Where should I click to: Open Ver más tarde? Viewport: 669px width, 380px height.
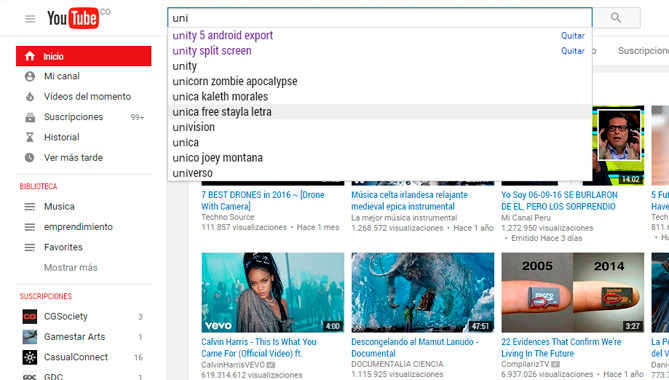[x=73, y=158]
